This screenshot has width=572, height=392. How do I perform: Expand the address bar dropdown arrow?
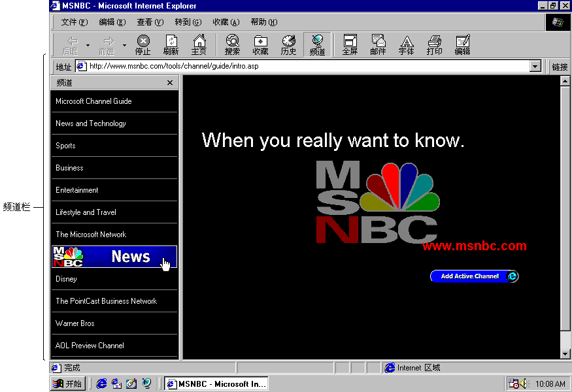tap(535, 67)
